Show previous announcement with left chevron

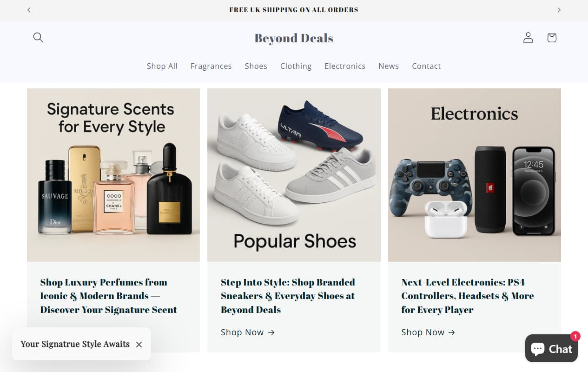pyautogui.click(x=29, y=10)
